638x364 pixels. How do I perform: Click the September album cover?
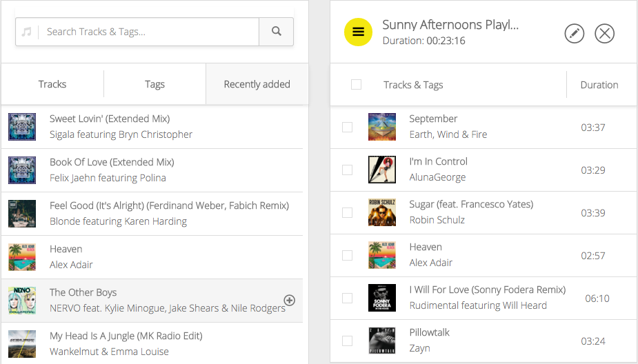click(381, 127)
